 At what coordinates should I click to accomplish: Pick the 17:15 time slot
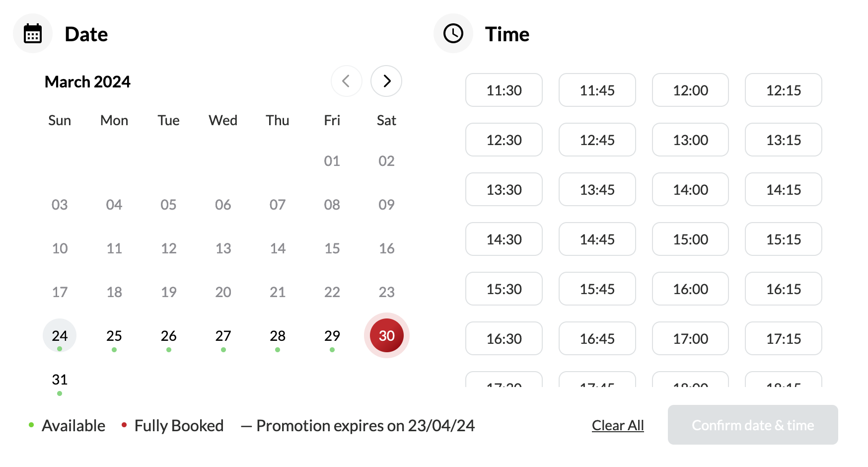pyautogui.click(x=783, y=338)
